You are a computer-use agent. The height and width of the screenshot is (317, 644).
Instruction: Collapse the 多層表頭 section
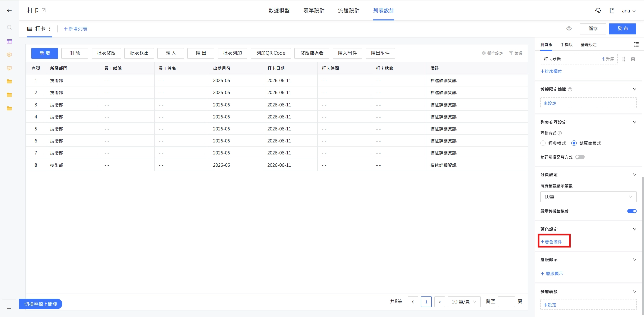[635, 291]
